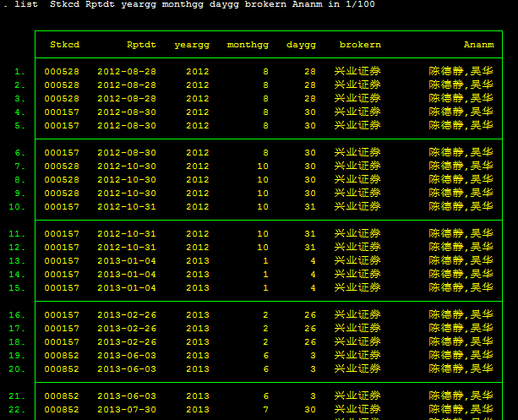
Task: Click the Stkcd column header
Action: click(65, 45)
